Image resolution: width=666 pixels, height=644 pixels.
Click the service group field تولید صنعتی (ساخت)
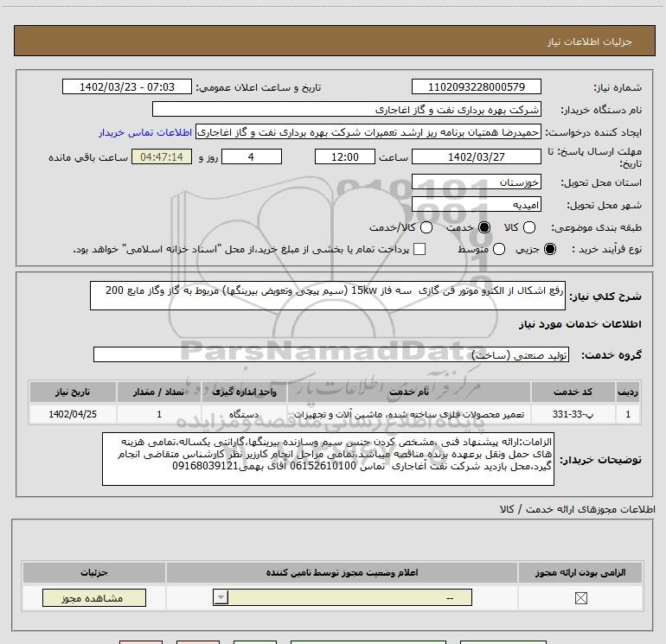(331, 355)
